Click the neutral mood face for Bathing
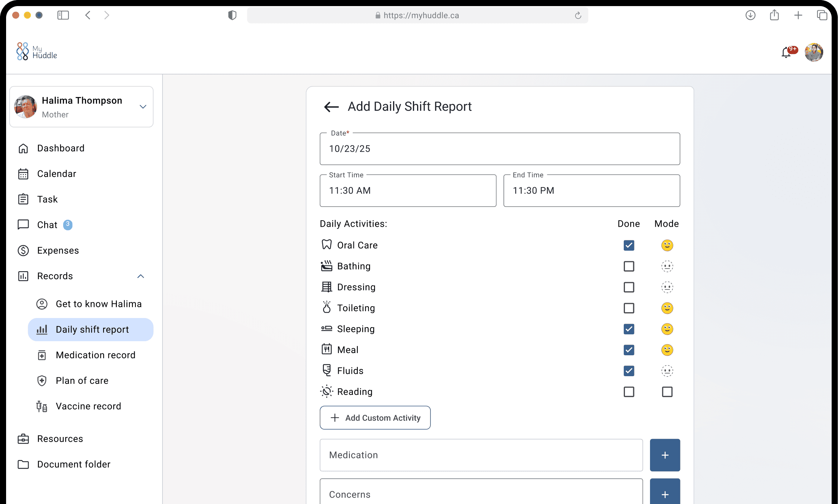 pos(667,266)
